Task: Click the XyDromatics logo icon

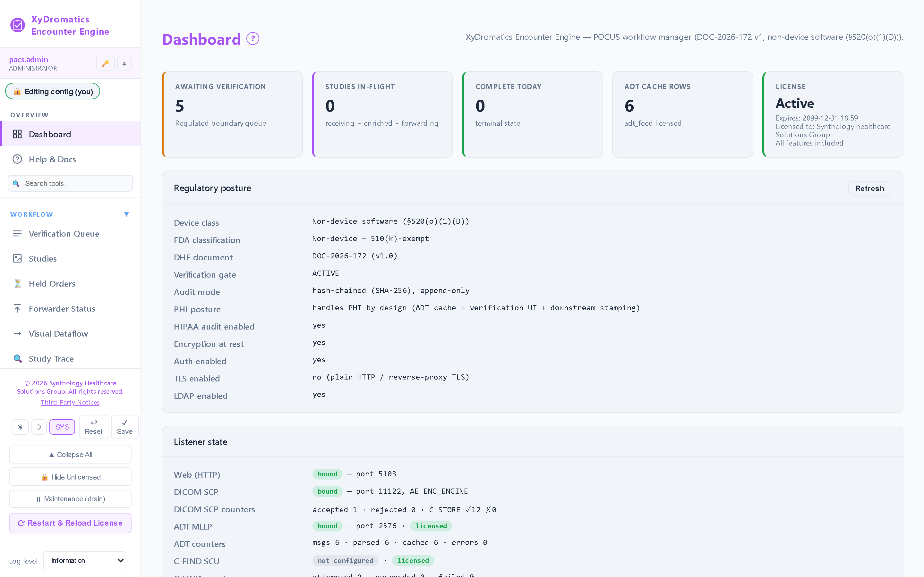Action: pos(18,25)
